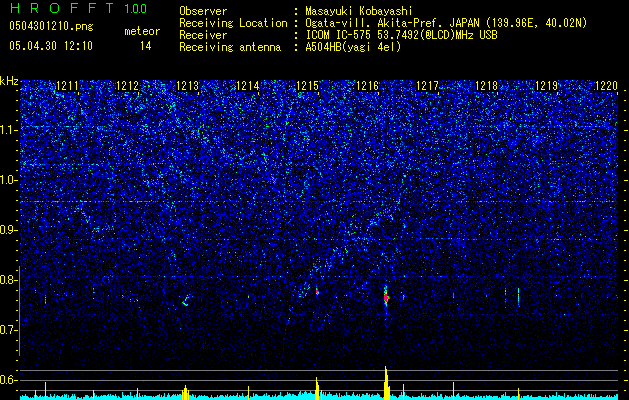Viewport: 629px width, 400px height.
Task: Click the date stamp 05.04.30 12:10
Action: 51,46
